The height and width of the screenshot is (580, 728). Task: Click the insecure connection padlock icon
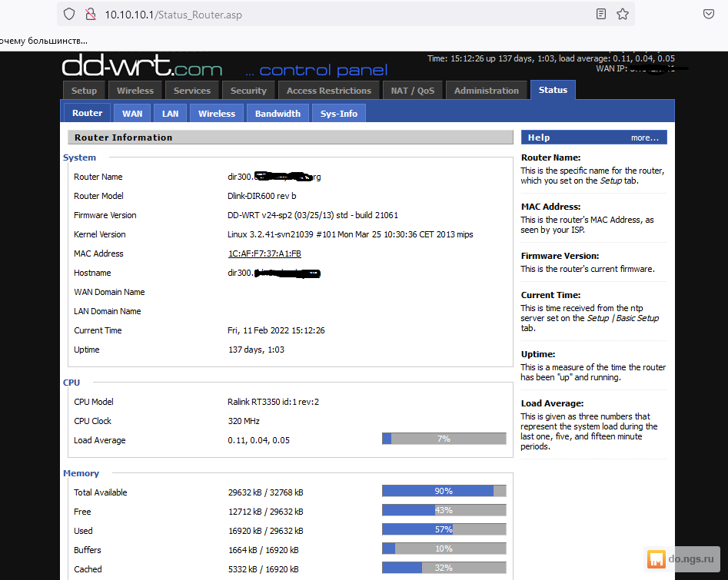click(91, 15)
